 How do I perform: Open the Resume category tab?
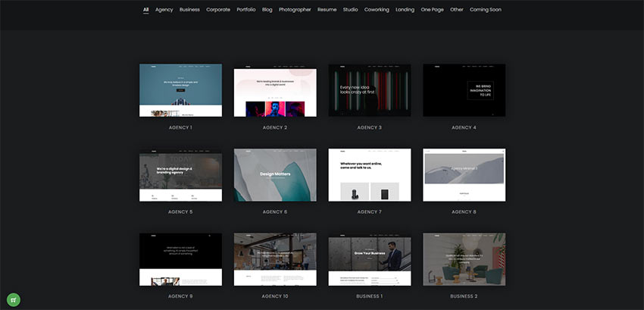click(327, 10)
